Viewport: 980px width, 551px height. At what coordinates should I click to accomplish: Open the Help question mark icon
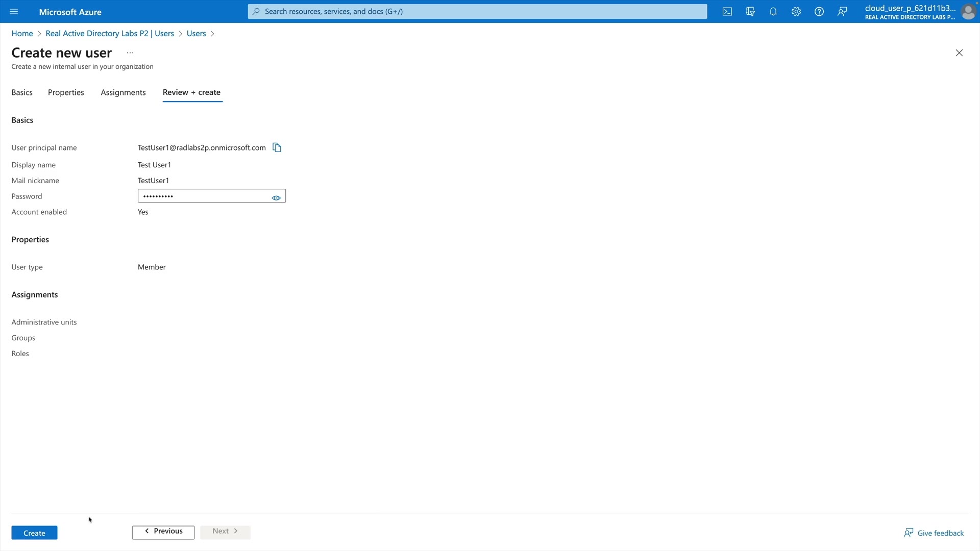pyautogui.click(x=819, y=12)
